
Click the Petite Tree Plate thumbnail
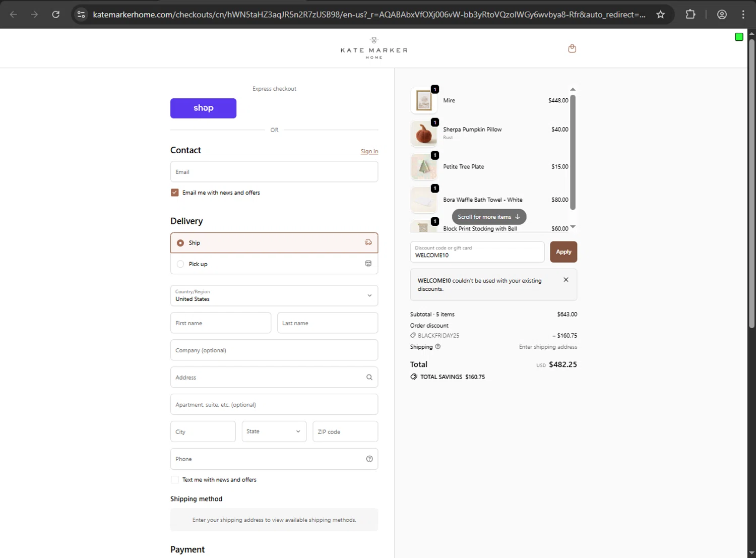pyautogui.click(x=424, y=166)
